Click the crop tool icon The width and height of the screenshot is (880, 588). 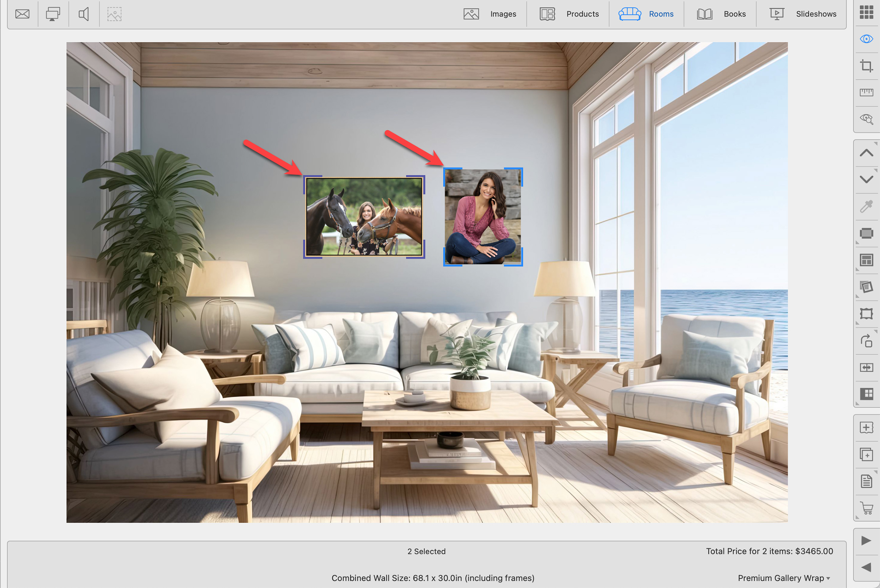click(x=866, y=66)
